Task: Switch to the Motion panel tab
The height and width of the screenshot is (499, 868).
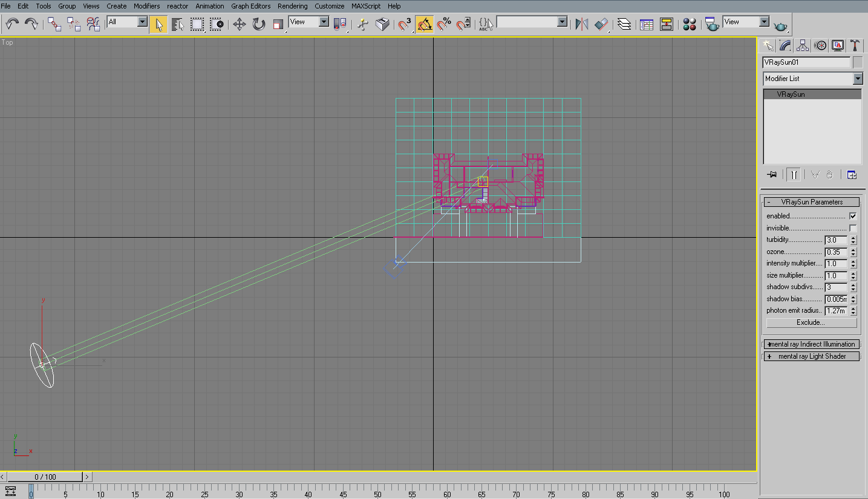Action: tap(820, 45)
